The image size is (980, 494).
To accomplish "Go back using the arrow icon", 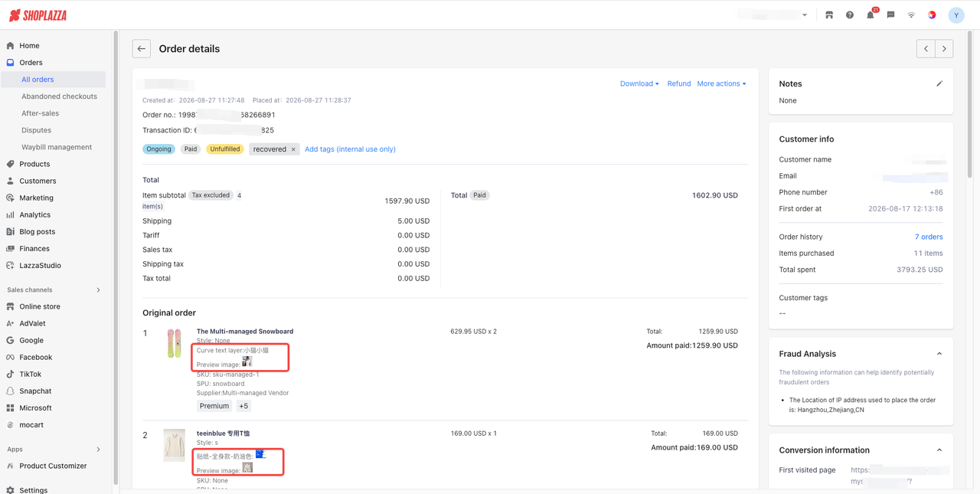I will point(141,49).
